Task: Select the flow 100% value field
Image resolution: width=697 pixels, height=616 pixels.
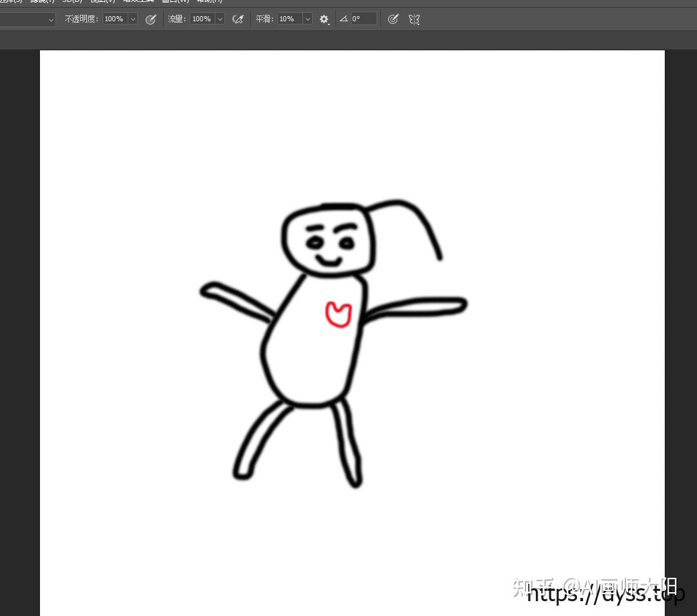Action: (x=201, y=19)
